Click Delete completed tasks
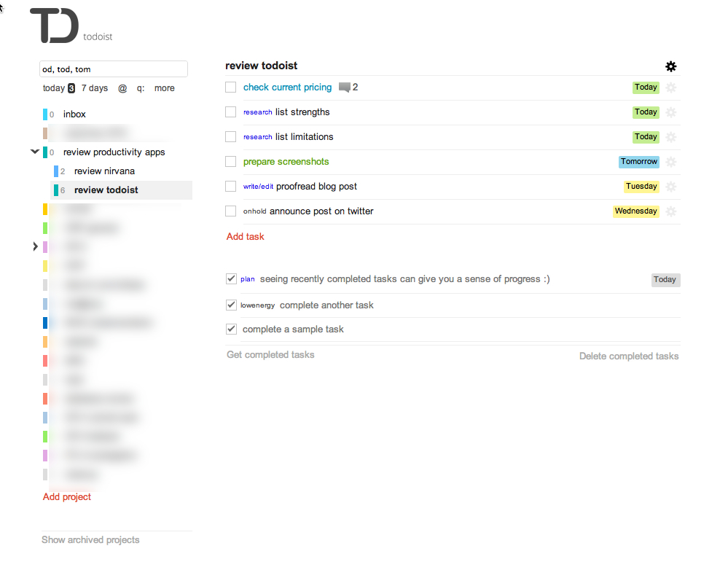 click(628, 356)
